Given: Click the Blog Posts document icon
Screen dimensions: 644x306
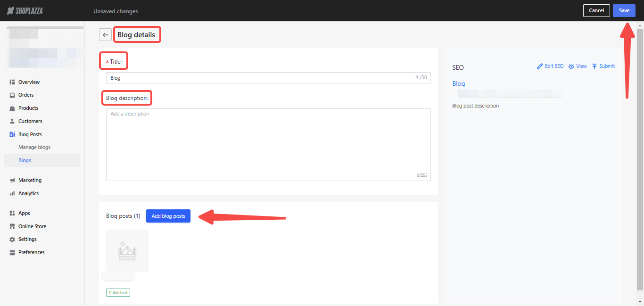Looking at the screenshot, I should 12,134.
